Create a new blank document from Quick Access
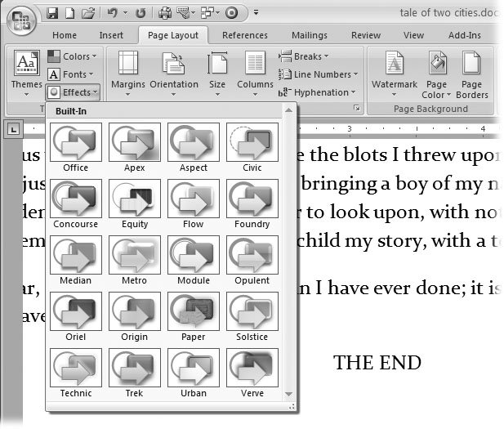Screen dimensions: 504x429 (x=69, y=13)
